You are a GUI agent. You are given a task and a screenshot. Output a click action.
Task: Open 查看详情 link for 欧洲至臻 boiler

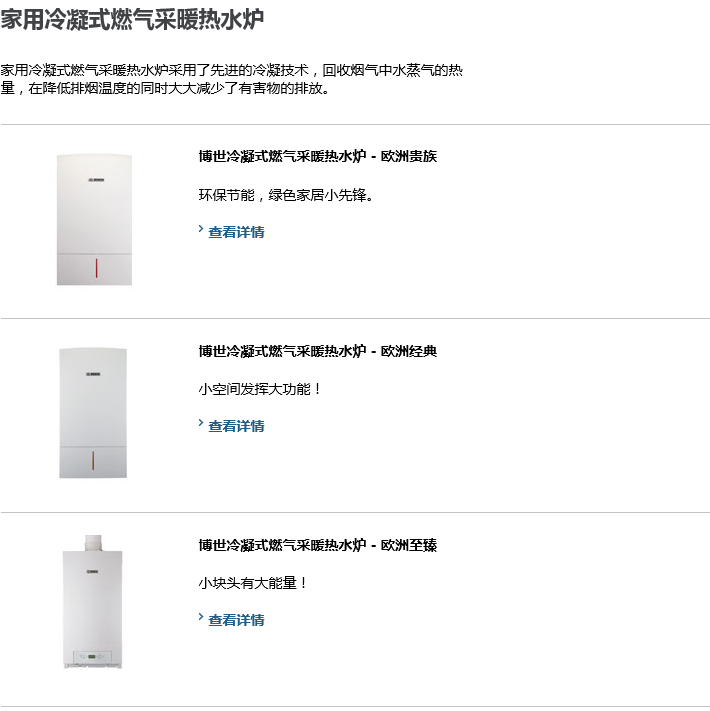click(236, 620)
